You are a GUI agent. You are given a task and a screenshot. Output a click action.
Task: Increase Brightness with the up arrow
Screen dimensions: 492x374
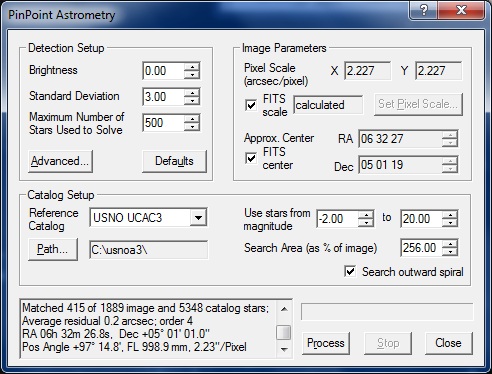tap(192, 66)
